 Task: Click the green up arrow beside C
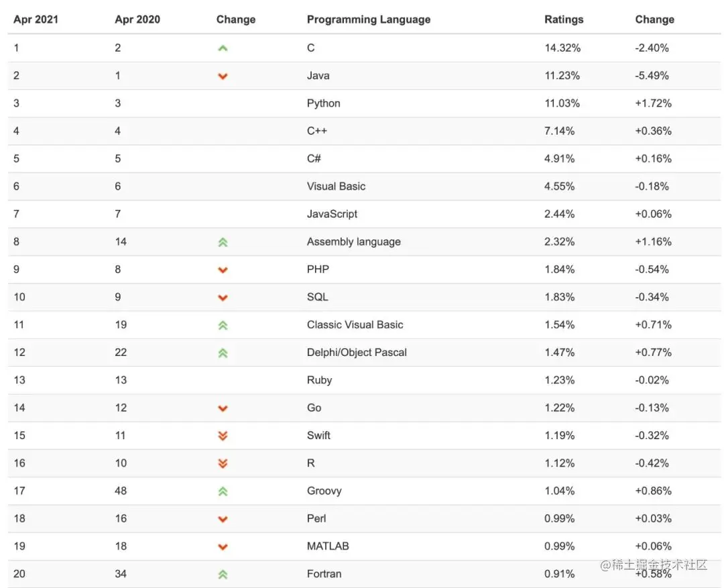(x=223, y=48)
